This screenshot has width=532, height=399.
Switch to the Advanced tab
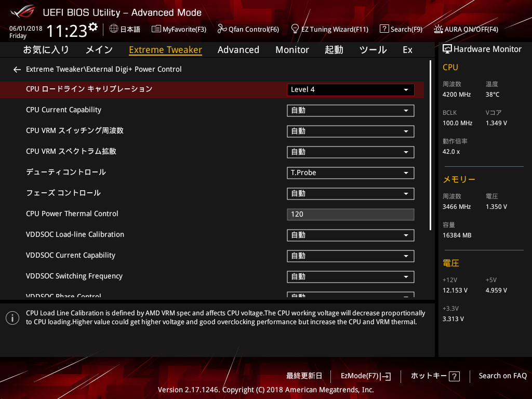click(x=238, y=50)
